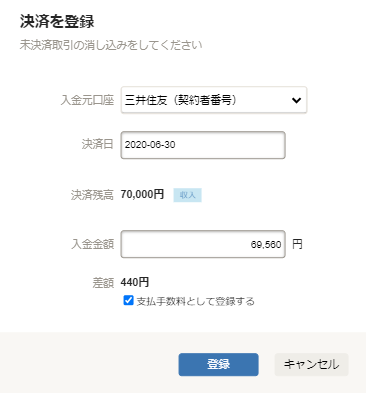Click the 収入 badge tag
The width and height of the screenshot is (366, 393).
point(187,195)
